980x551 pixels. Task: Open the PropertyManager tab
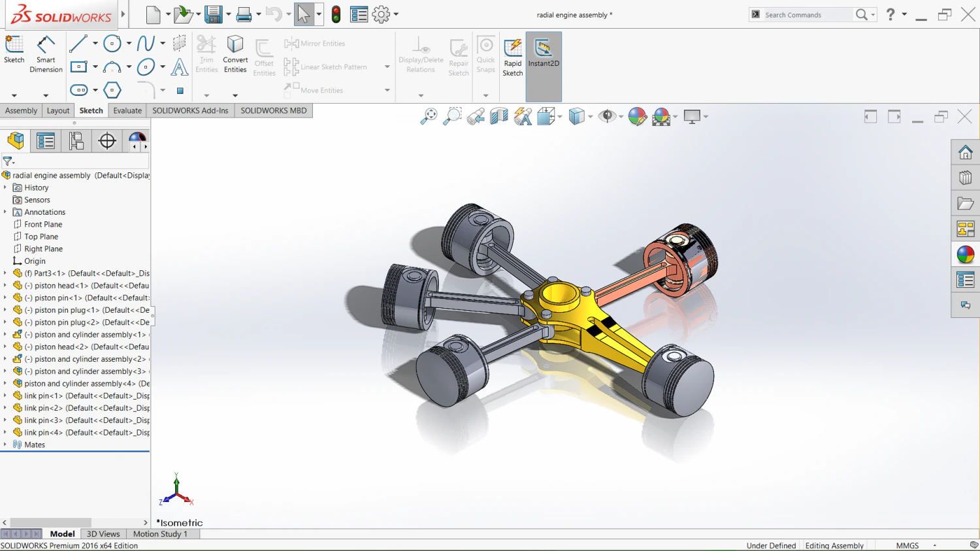click(46, 140)
